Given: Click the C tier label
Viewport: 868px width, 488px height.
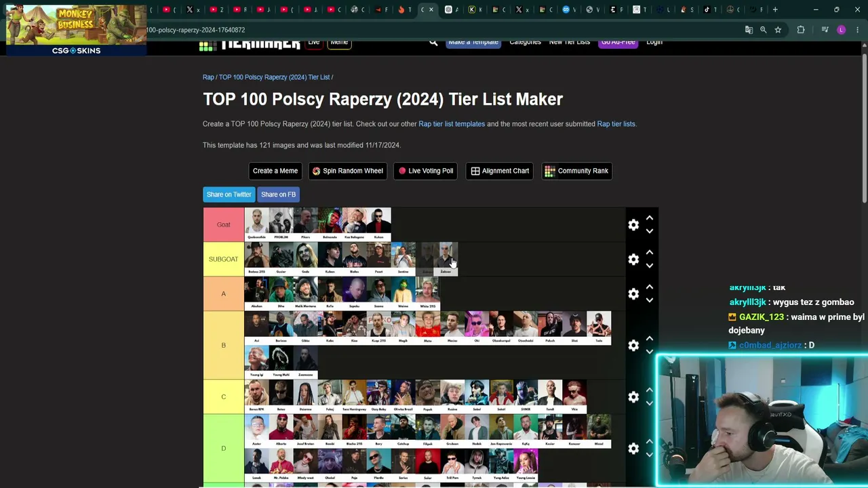Looking at the screenshot, I should [224, 397].
